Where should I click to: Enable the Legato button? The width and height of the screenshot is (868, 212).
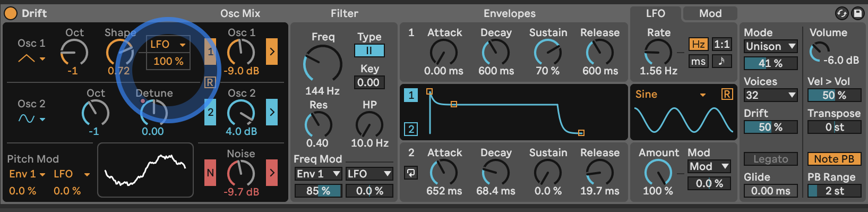click(771, 159)
